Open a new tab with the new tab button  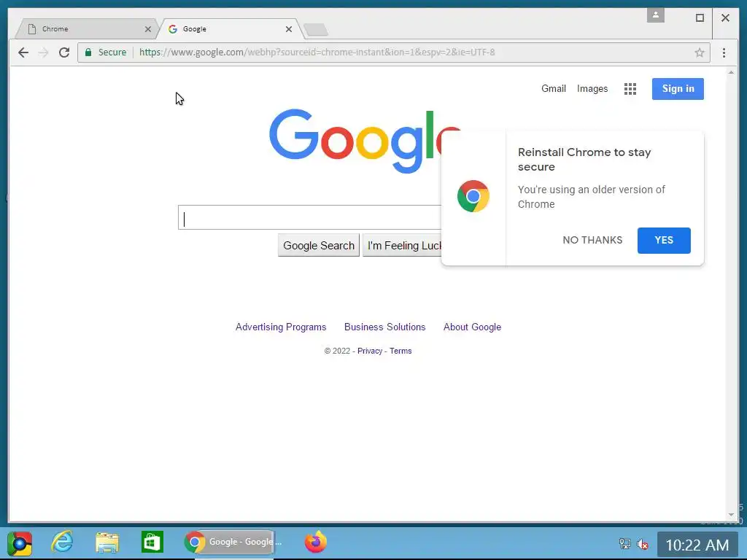(x=316, y=29)
